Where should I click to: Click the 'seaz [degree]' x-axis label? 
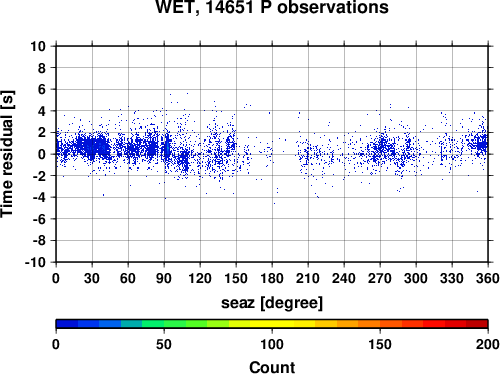[272, 303]
